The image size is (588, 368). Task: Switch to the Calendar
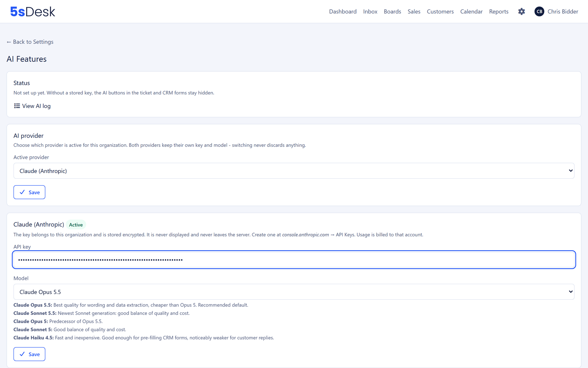click(471, 11)
